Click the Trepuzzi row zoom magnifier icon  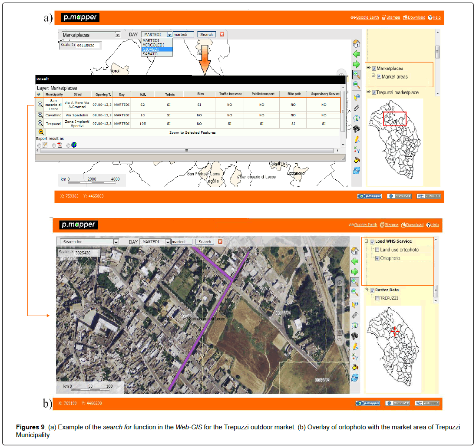pos(40,123)
